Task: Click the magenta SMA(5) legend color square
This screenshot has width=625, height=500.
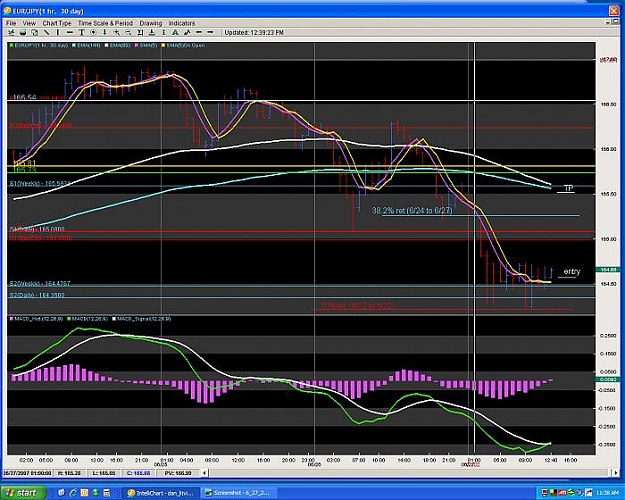Action: pos(136,45)
